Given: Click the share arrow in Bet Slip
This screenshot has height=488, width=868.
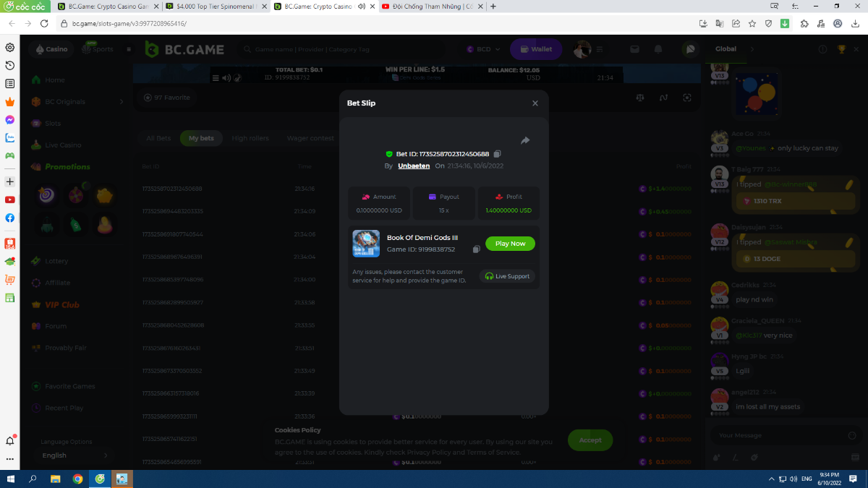Looking at the screenshot, I should pyautogui.click(x=525, y=140).
